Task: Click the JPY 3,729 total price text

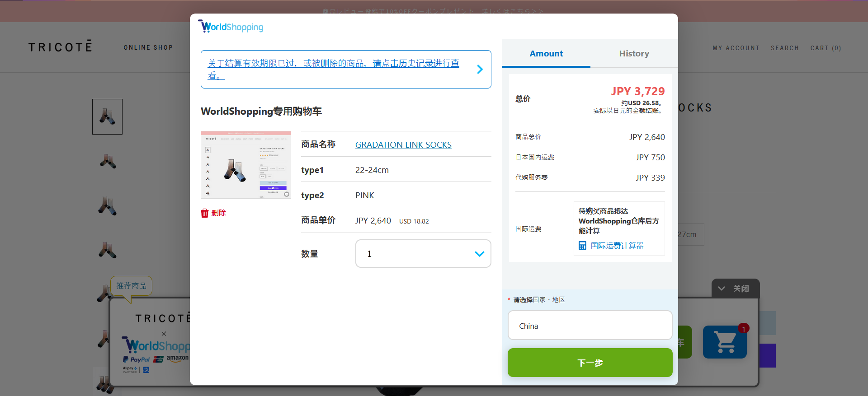Action: point(638,91)
